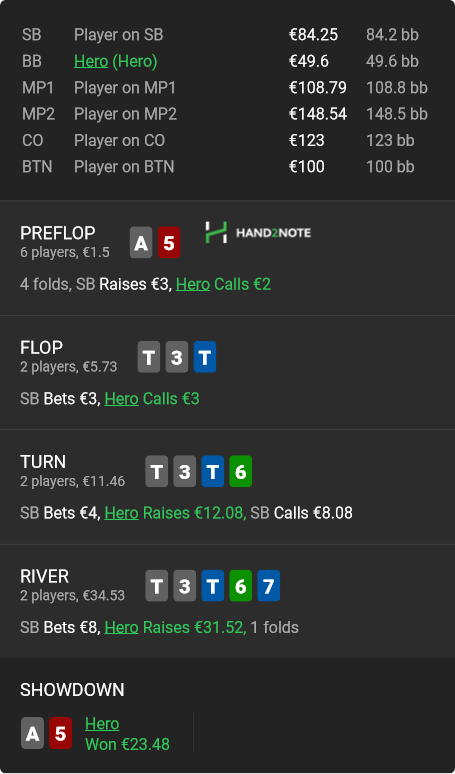The image size is (455, 774).
Task: Select the Player on BTN row
Action: 225,167
